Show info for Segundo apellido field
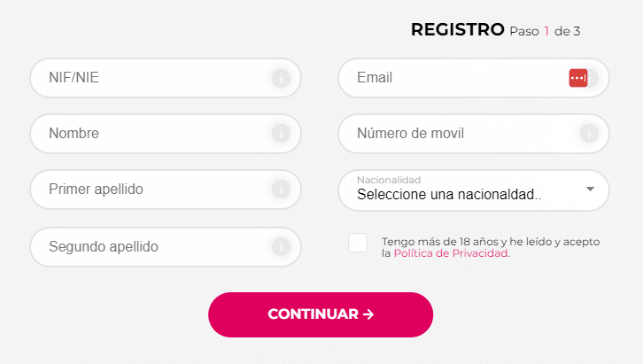643x364 pixels. 281,246
